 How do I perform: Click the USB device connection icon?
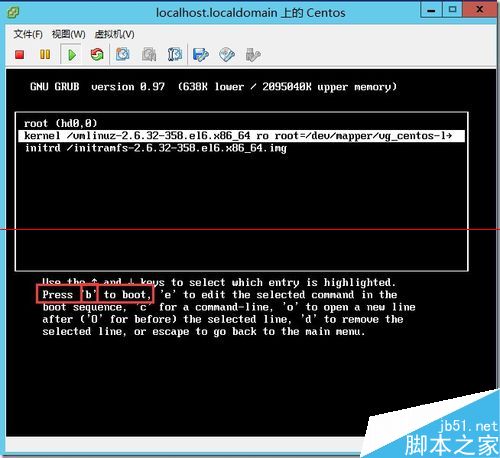(x=253, y=55)
